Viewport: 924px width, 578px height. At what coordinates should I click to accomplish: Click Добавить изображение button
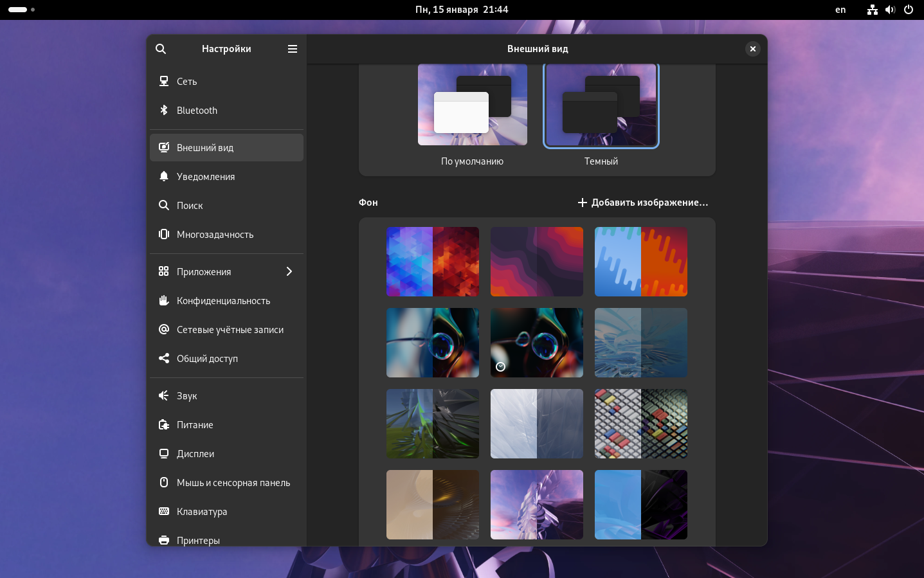pyautogui.click(x=643, y=203)
